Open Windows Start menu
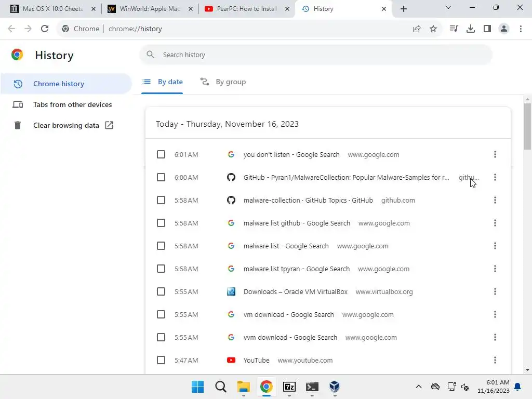532x399 pixels. pos(197,387)
